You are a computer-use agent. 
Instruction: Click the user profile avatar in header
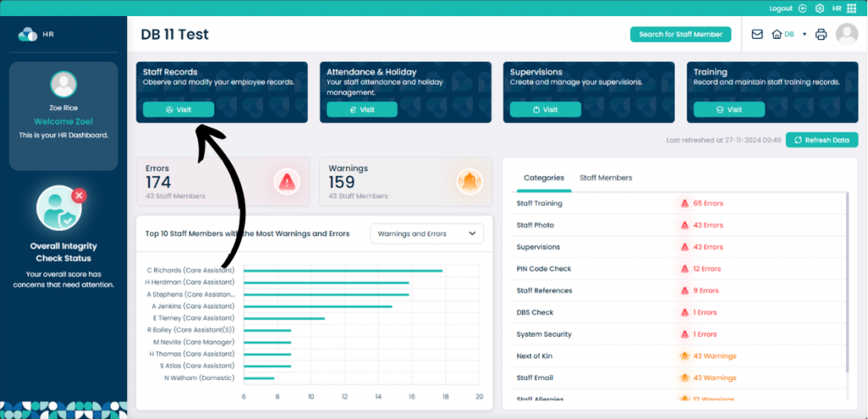click(847, 34)
